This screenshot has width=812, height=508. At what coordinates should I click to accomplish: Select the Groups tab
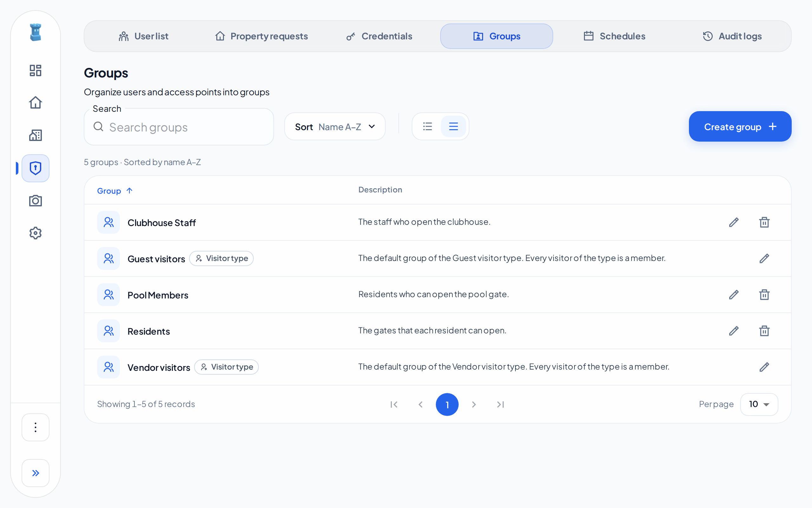pos(497,36)
